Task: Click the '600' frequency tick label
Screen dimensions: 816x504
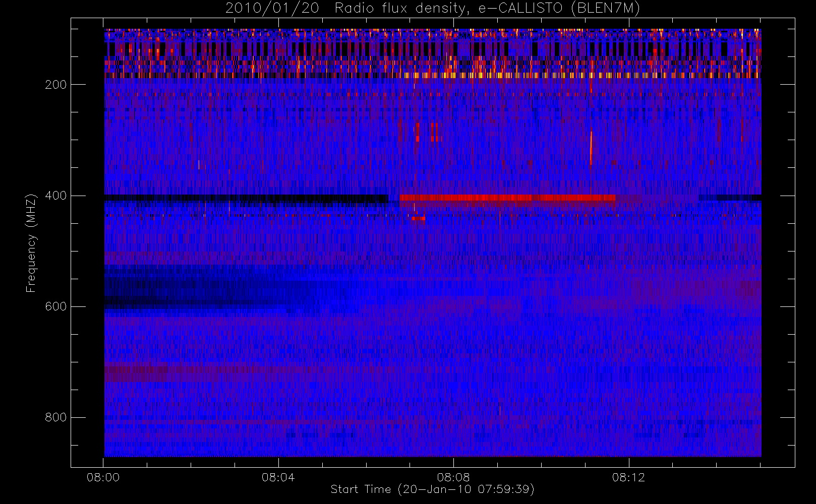Action: coord(55,306)
